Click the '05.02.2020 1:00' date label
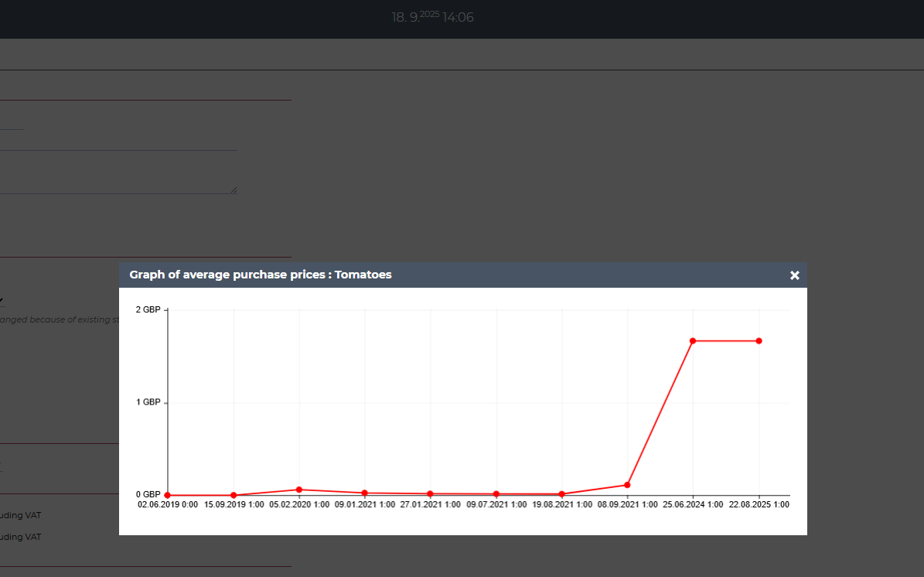The height and width of the screenshot is (577, 924). coord(299,504)
